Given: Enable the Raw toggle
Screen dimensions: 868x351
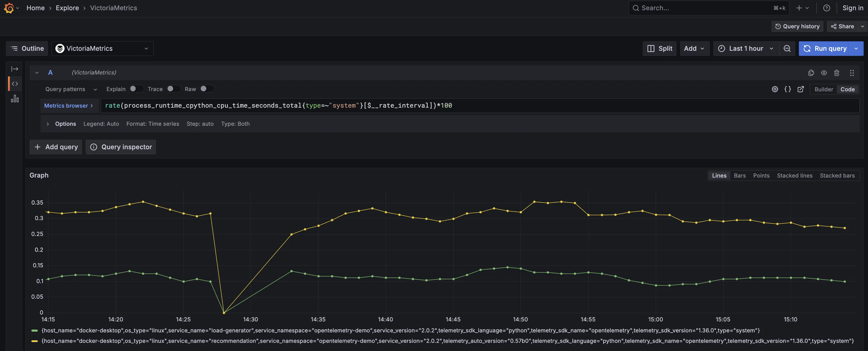Looking at the screenshot, I should coord(207,89).
